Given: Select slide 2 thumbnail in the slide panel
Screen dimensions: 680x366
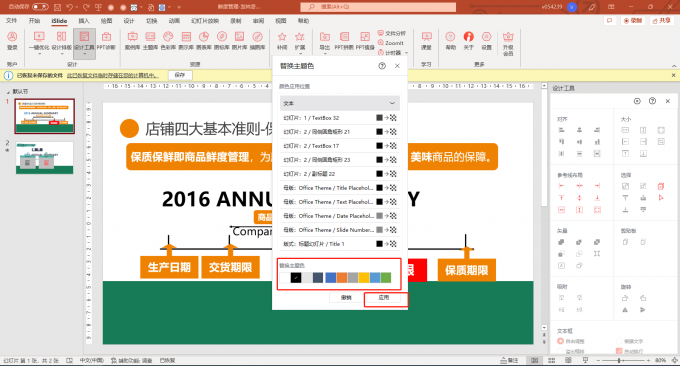Looking at the screenshot, I should pos(45,157).
